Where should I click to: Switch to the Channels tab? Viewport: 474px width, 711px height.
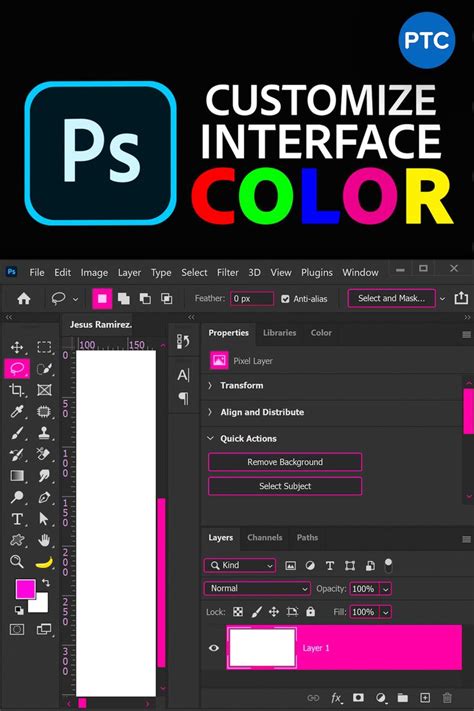[264, 537]
